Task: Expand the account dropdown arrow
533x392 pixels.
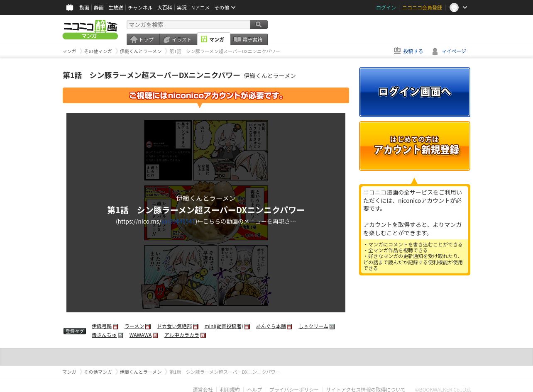Action: (465, 7)
